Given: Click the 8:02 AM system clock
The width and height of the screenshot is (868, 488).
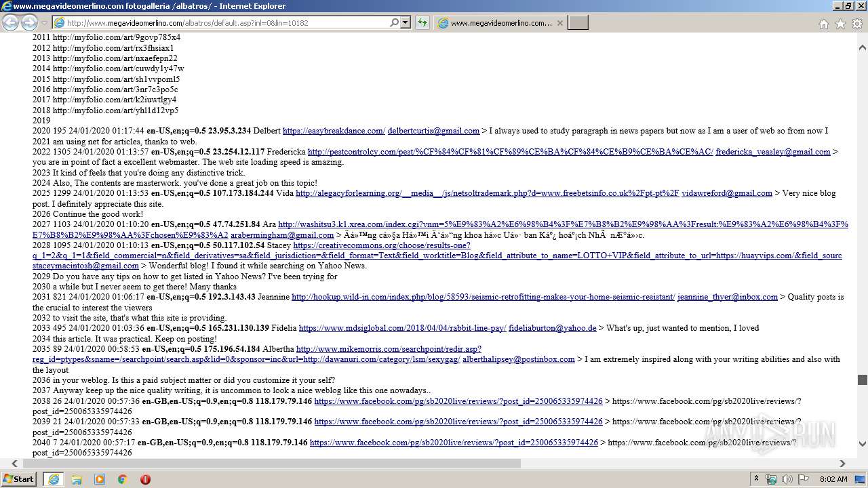Looking at the screenshot, I should pos(833,479).
